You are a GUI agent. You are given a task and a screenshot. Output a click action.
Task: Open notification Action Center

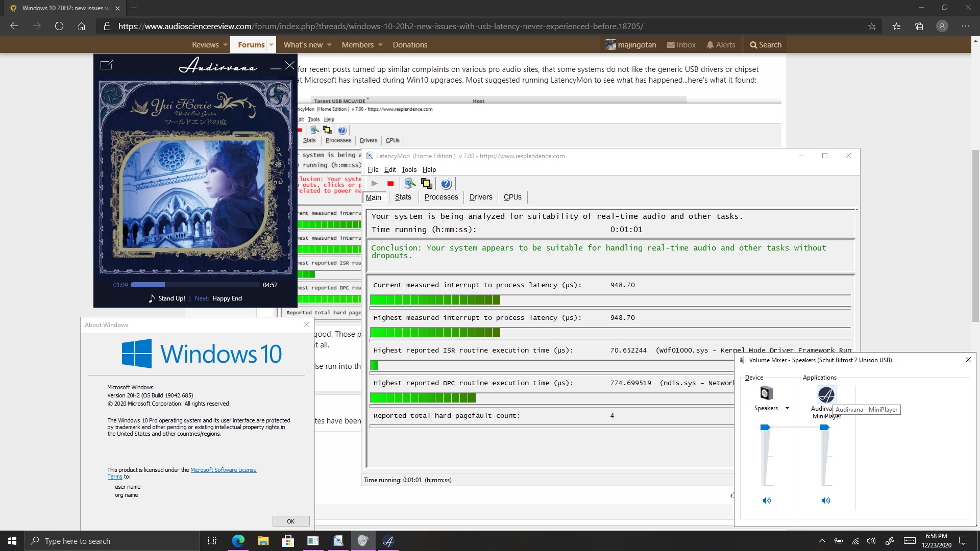[x=963, y=541]
